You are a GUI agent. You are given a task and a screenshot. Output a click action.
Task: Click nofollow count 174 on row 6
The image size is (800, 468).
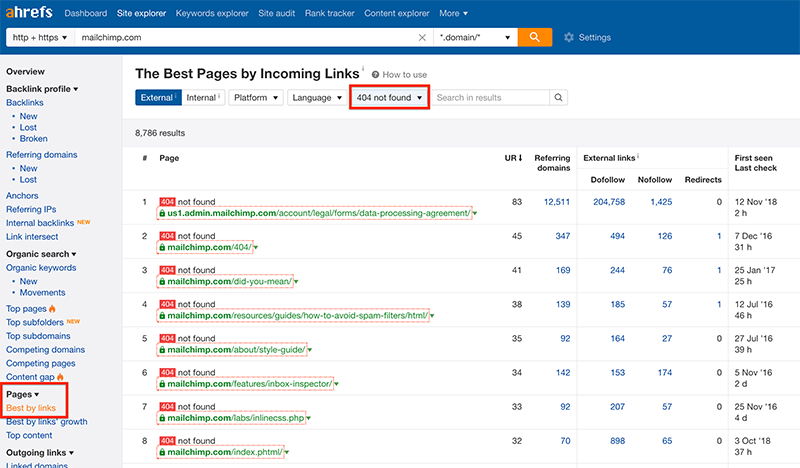pos(665,373)
